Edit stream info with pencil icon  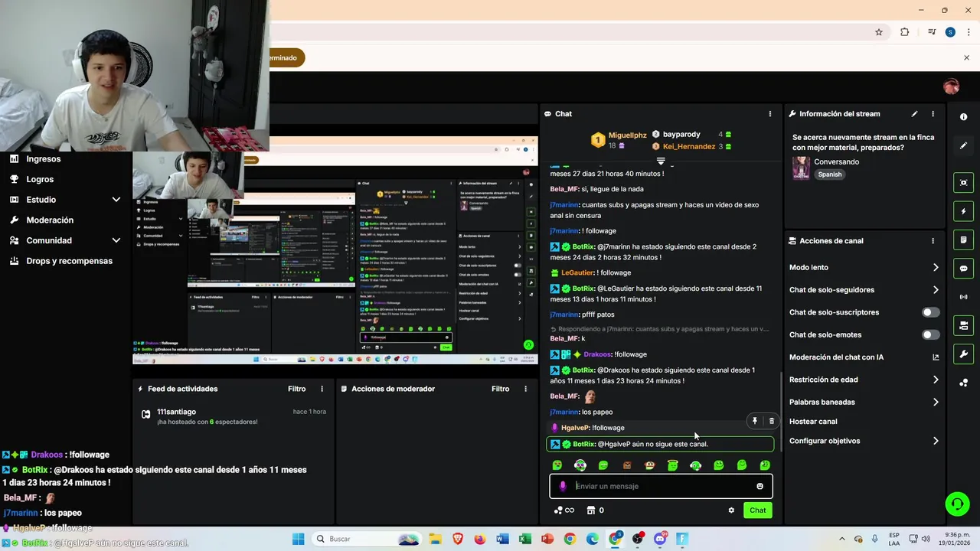914,114
